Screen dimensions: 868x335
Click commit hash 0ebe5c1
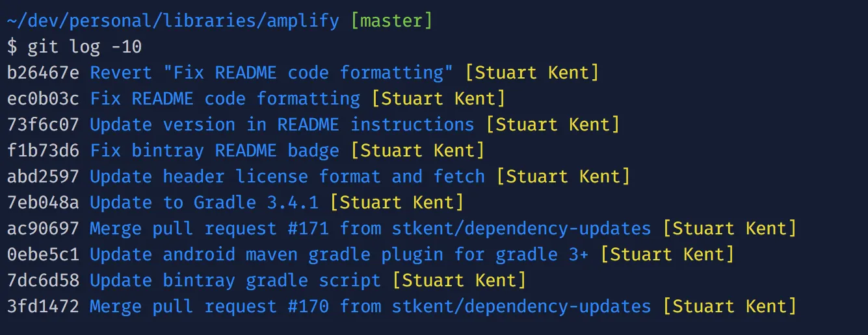click(x=43, y=254)
